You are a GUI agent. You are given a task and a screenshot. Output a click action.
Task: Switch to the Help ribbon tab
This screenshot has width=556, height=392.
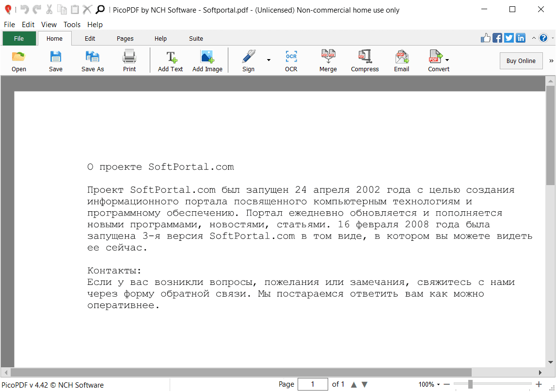160,38
